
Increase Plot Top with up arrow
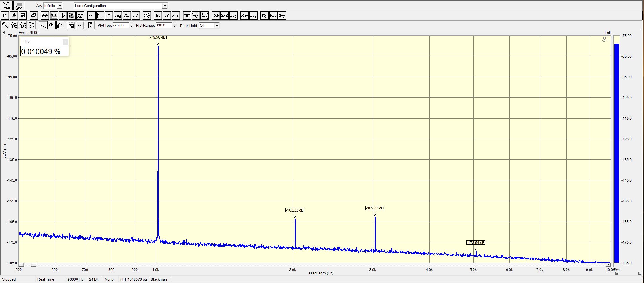[x=131, y=24]
